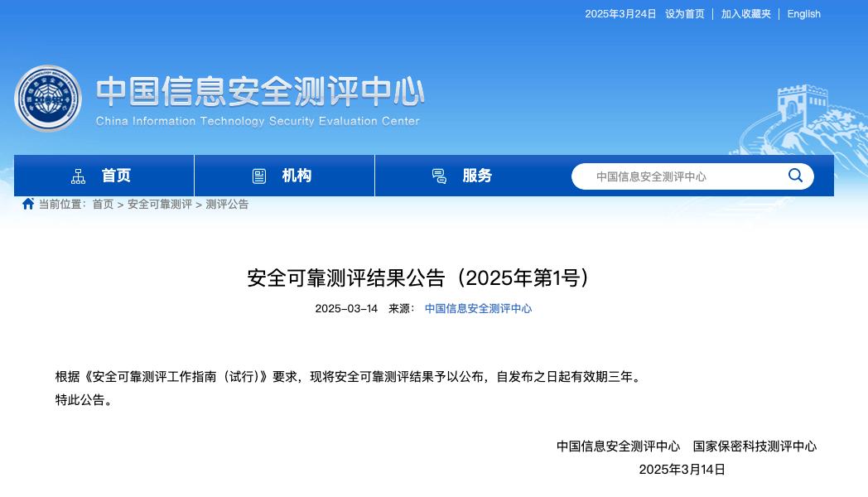Open the 服务 navigation tab
Image resolution: width=868 pixels, height=497 pixels.
click(465, 176)
